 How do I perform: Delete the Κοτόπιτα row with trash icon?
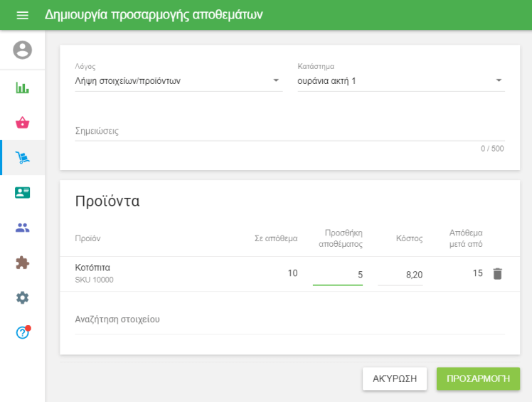click(497, 274)
